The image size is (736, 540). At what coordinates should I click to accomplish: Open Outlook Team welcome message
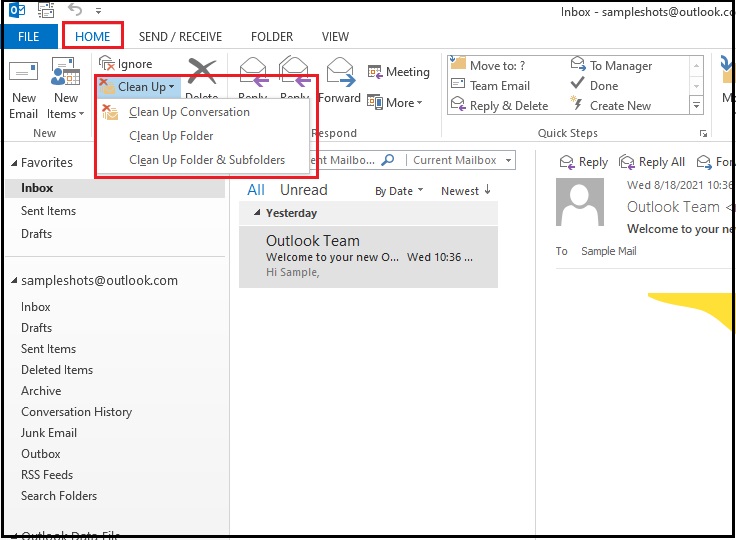pyautogui.click(x=368, y=256)
